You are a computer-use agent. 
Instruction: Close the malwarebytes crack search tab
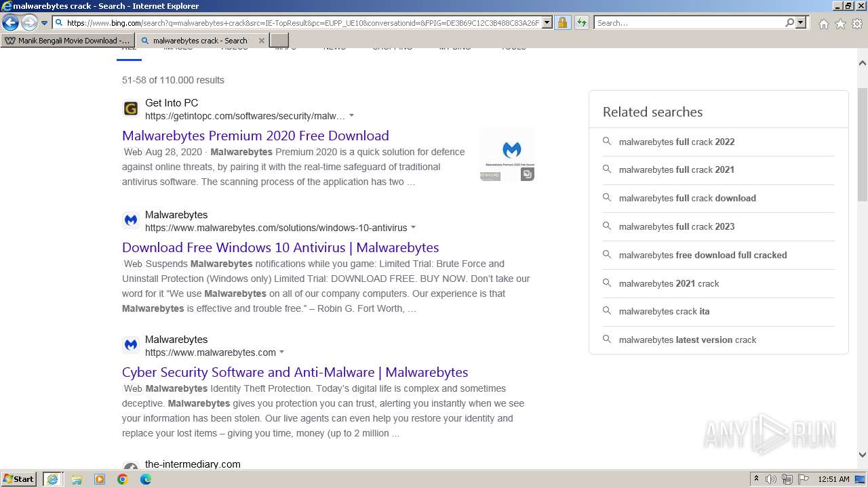tap(262, 41)
